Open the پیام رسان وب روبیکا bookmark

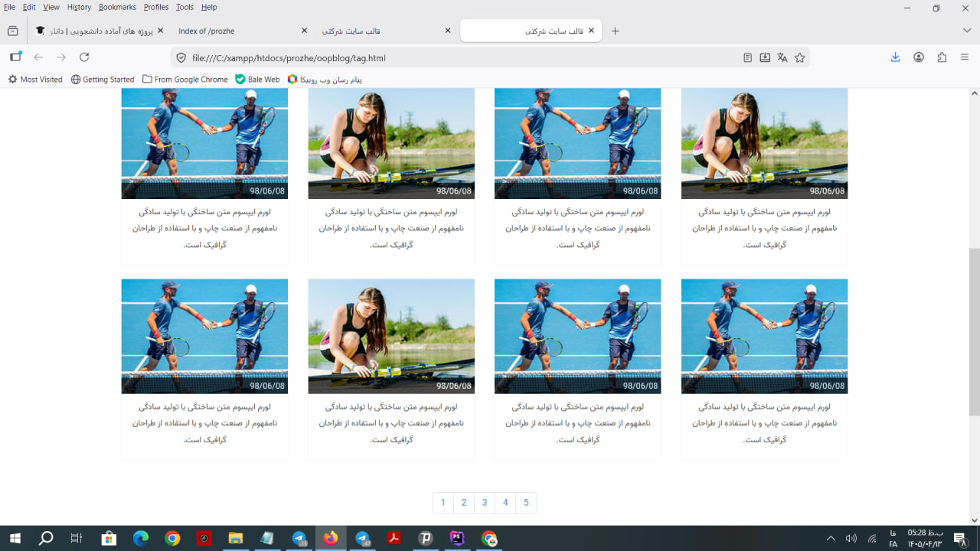325,80
